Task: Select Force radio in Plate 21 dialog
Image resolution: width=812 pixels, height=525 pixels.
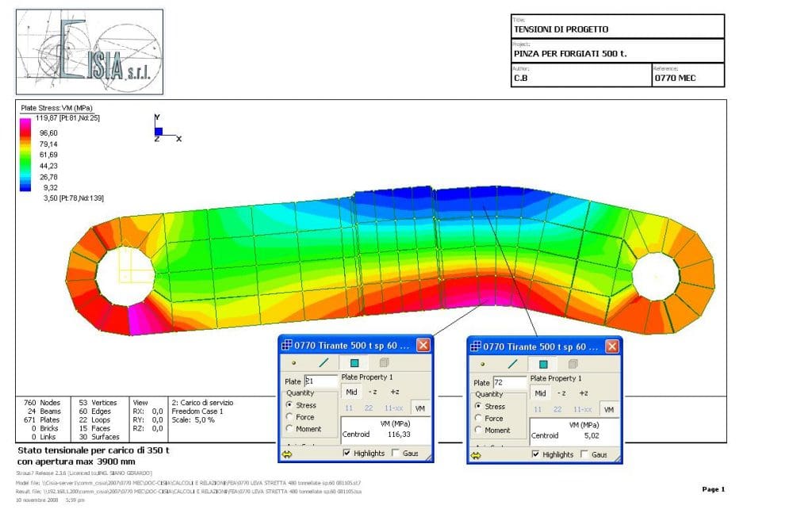Action: tap(289, 417)
